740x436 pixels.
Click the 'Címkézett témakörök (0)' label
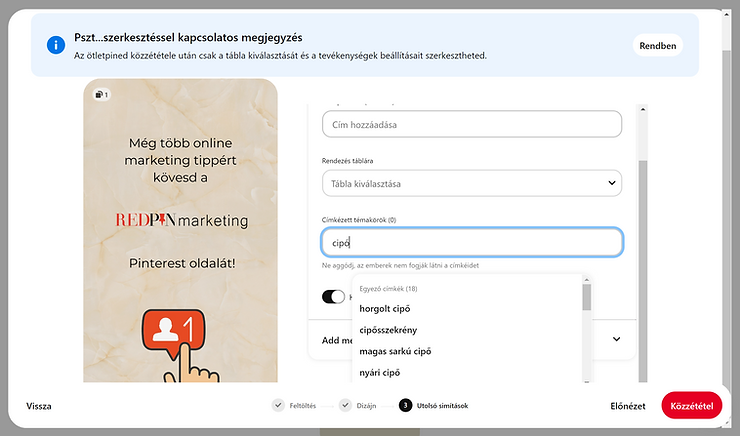tap(359, 220)
